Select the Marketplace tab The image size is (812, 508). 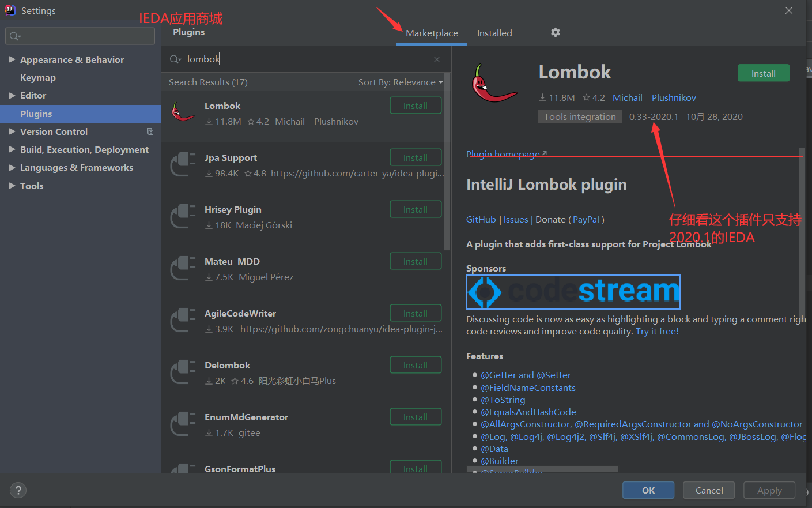pos(431,33)
